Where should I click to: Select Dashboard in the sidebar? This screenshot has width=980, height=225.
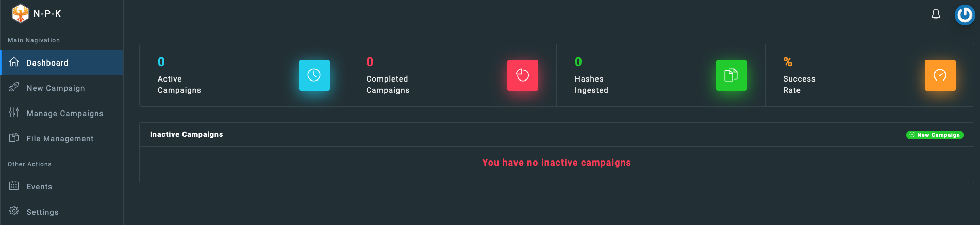pyautogui.click(x=62, y=63)
